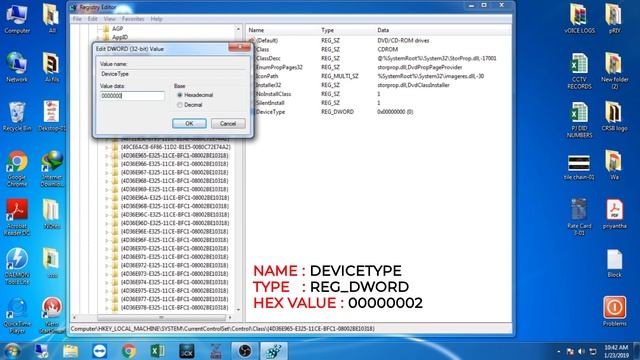The image size is (640, 360).
Task: Open 3CX from the taskbar
Action: point(187,351)
